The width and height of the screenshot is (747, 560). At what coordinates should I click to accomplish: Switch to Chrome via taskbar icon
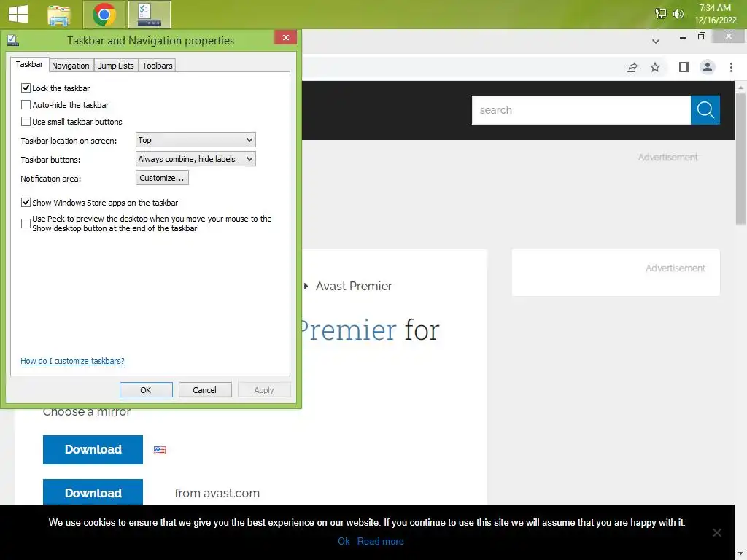tap(104, 15)
